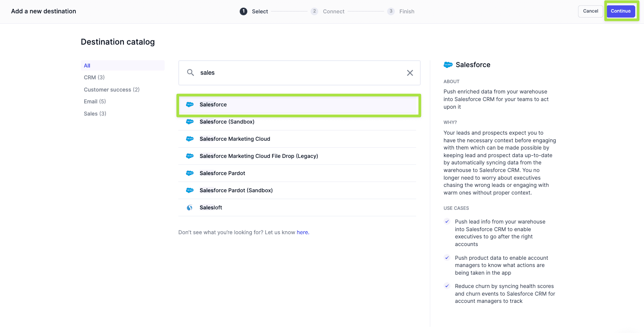Click the search magnifier icon

click(191, 72)
